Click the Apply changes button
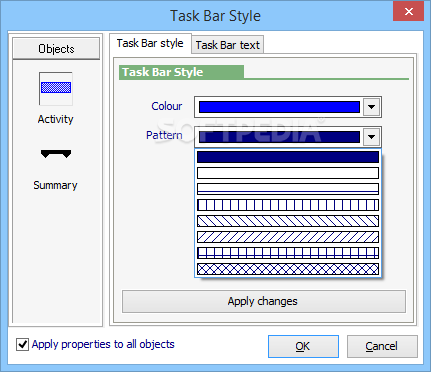Image resolution: width=431 pixels, height=372 pixels. 264,301
